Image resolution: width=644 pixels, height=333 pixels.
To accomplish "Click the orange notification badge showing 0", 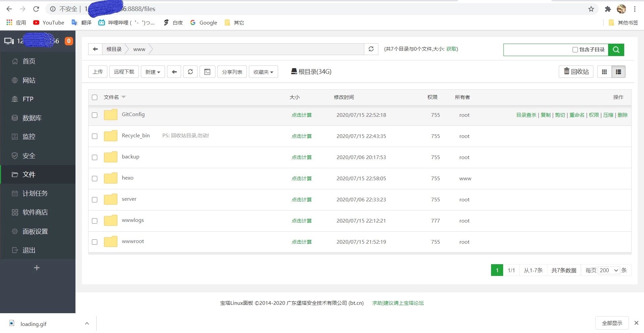I will (69, 41).
